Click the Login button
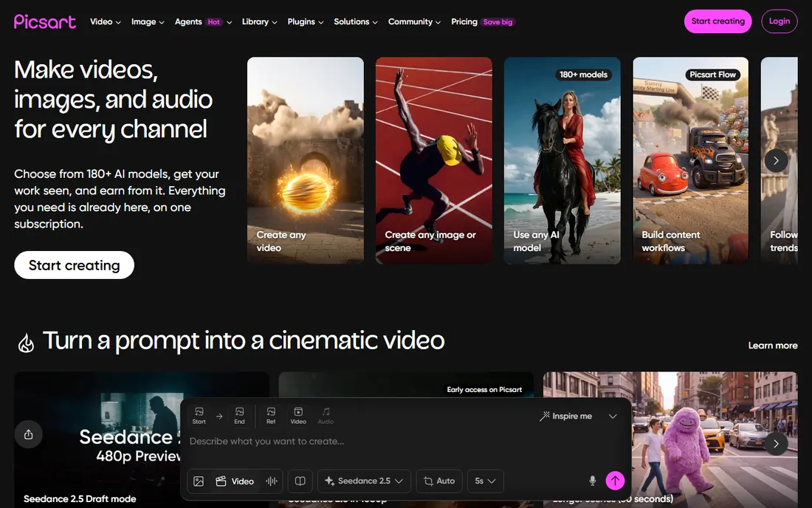812x508 pixels. coord(780,21)
